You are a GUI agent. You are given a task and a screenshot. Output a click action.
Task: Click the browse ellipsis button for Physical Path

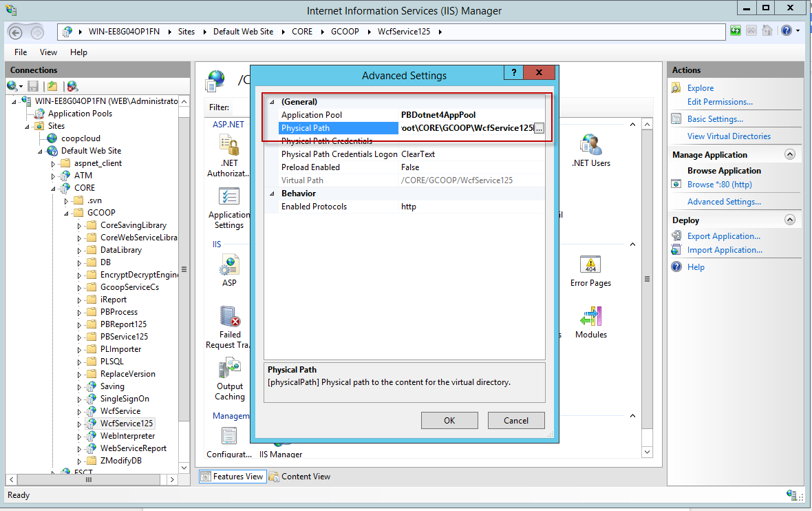pyautogui.click(x=539, y=128)
